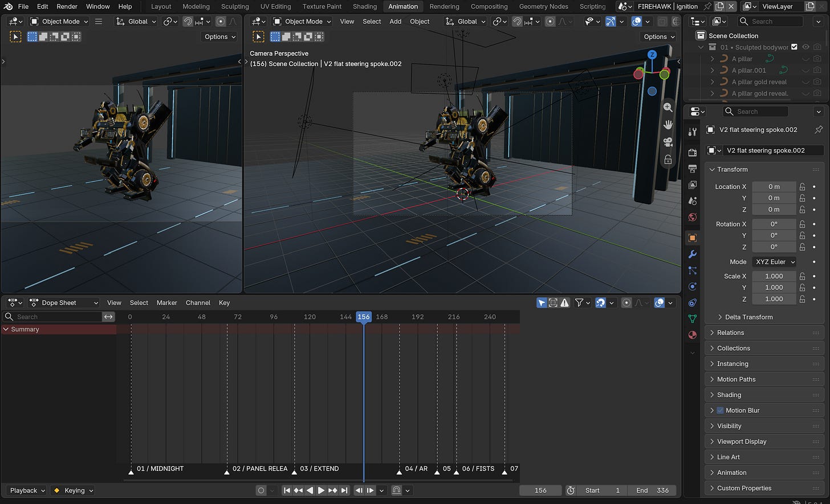Image resolution: width=830 pixels, height=504 pixels.
Task: Toggle the auto keying record button
Action: (261, 490)
